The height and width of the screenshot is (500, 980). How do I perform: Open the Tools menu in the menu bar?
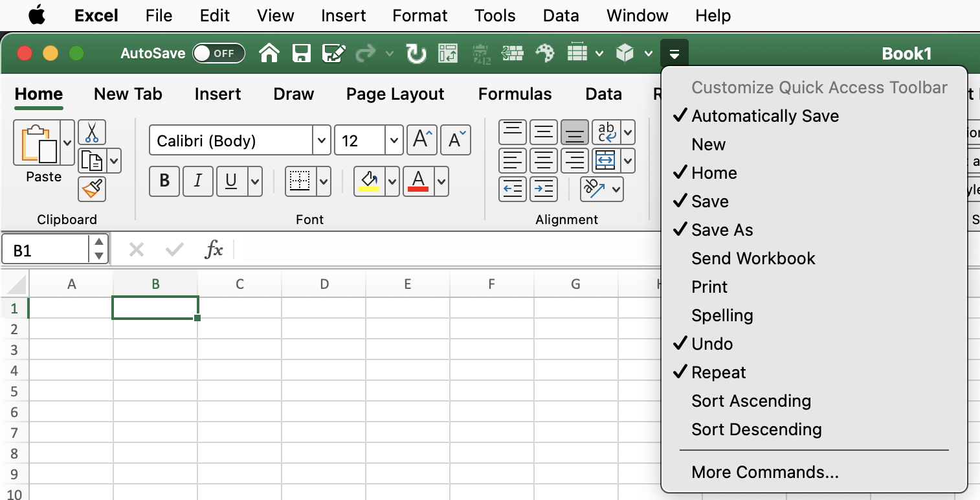495,16
